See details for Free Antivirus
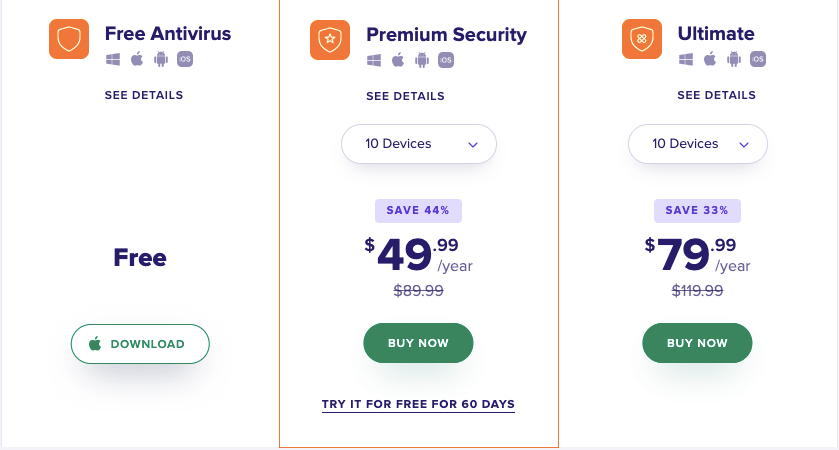Image resolution: width=839 pixels, height=450 pixels. (x=144, y=95)
